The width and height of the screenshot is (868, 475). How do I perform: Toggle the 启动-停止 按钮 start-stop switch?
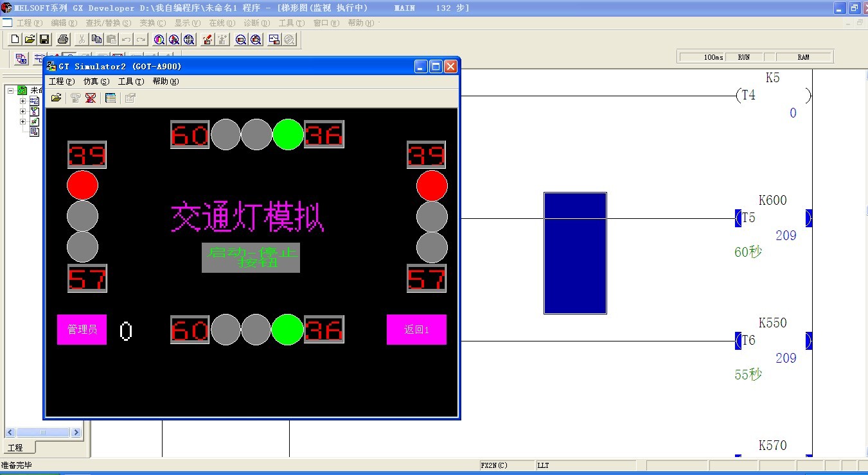(x=251, y=257)
